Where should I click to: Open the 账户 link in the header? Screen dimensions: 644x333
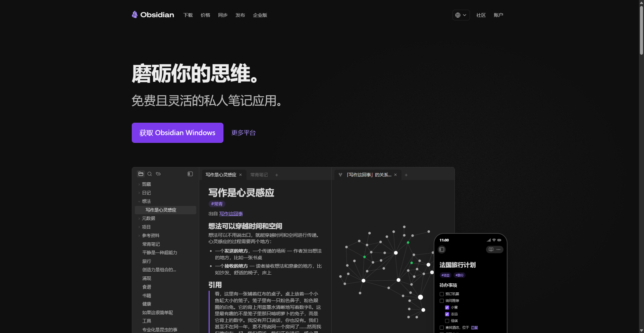click(498, 15)
